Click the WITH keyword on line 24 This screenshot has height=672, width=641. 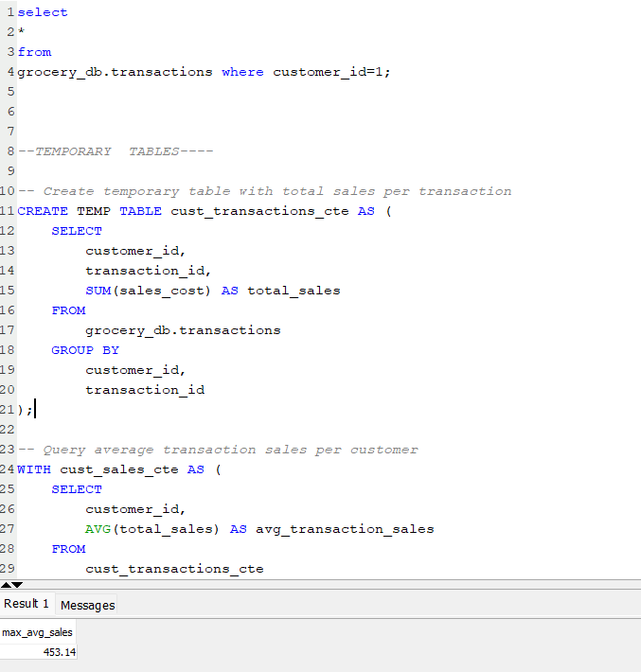tap(34, 469)
